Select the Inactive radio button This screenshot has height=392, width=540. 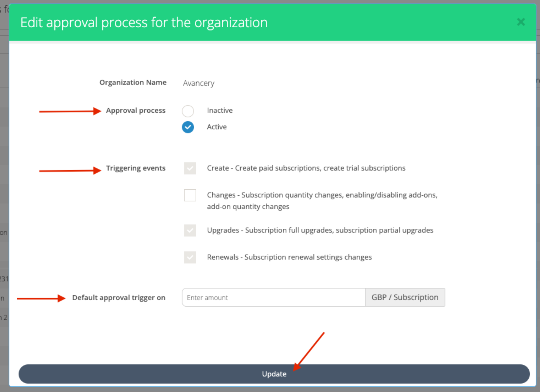pyautogui.click(x=188, y=111)
